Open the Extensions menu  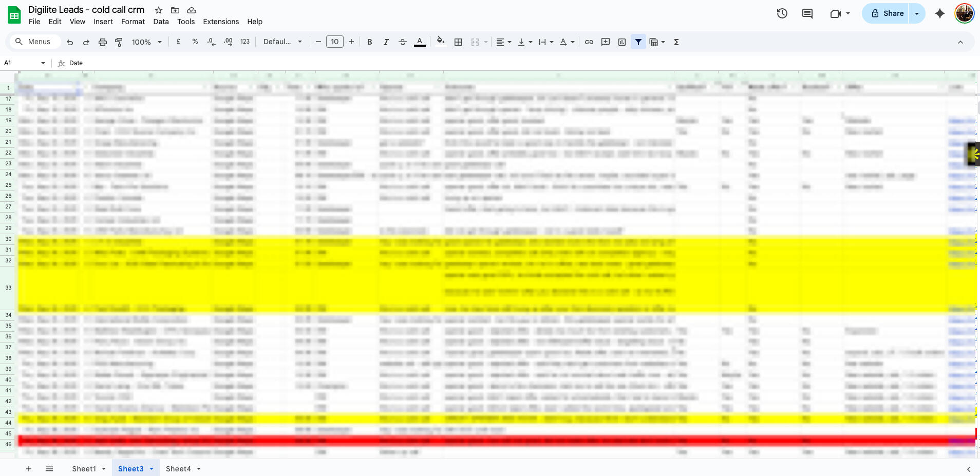tap(221, 22)
